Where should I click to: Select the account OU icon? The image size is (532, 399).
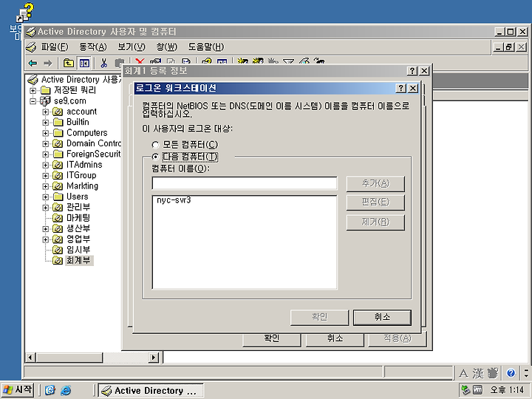pos(58,112)
